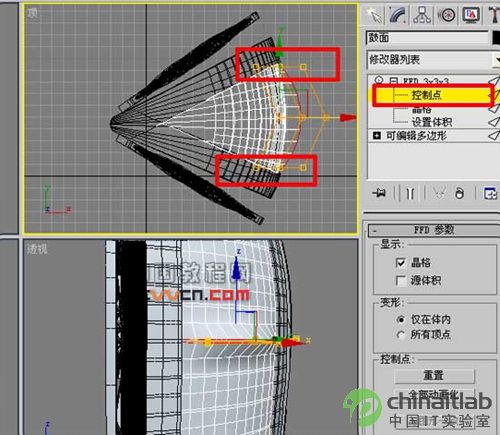This screenshot has height=435, width=500.
Task: Uncheck the 晶格 display checkbox
Action: coord(401,263)
